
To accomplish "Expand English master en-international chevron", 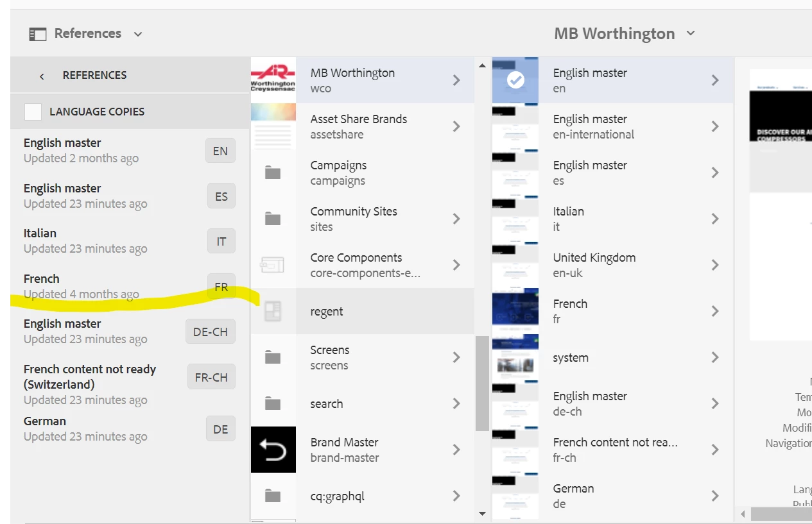I will point(715,126).
